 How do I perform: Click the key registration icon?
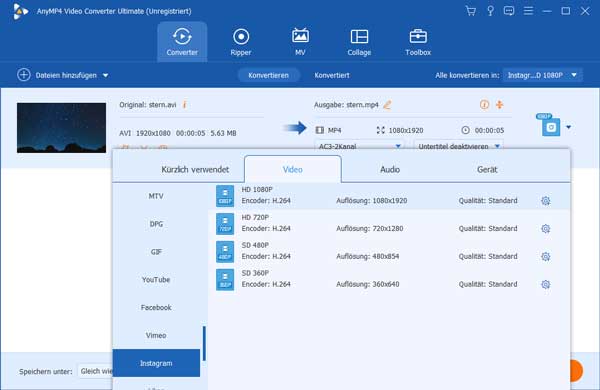click(x=490, y=11)
